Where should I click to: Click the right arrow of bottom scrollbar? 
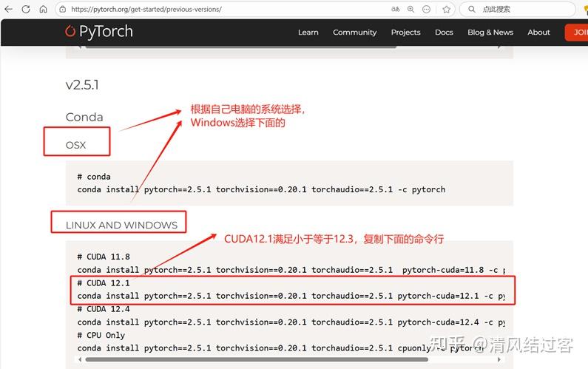tap(499, 359)
